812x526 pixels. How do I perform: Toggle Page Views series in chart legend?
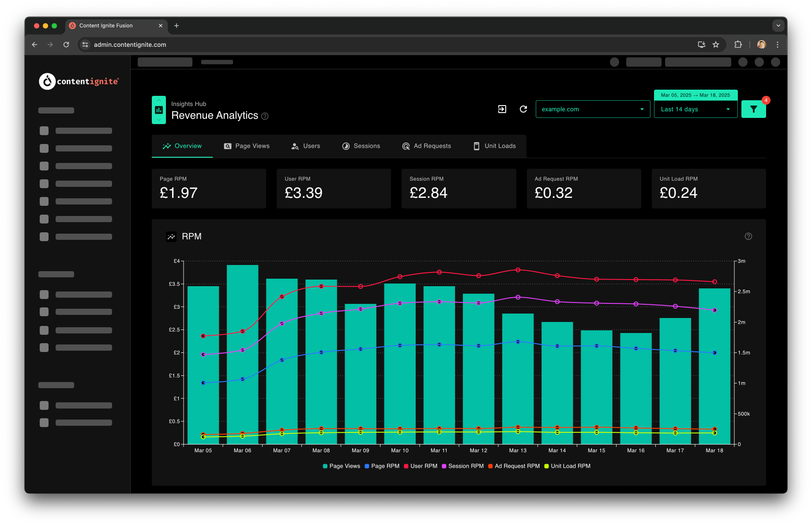341,466
